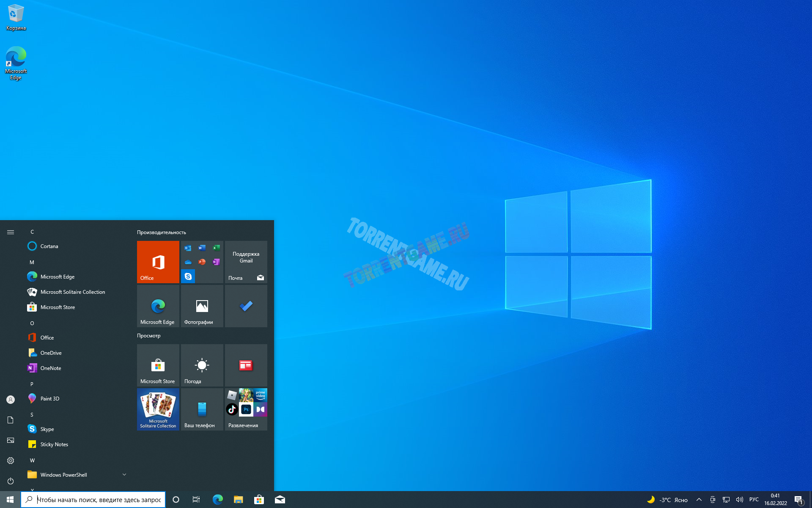Open the Почта Gmail support tile

point(246,262)
